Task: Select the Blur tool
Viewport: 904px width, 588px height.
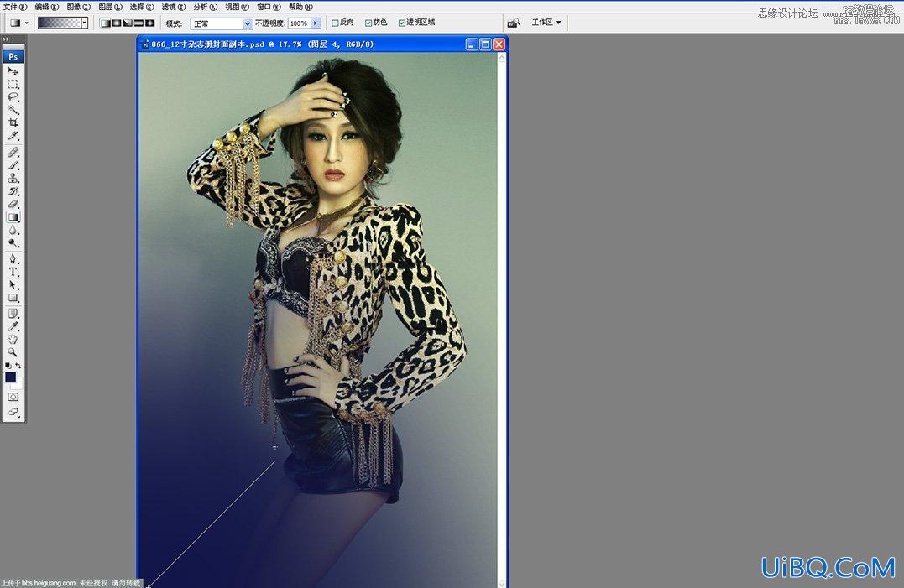Action: 13,230
